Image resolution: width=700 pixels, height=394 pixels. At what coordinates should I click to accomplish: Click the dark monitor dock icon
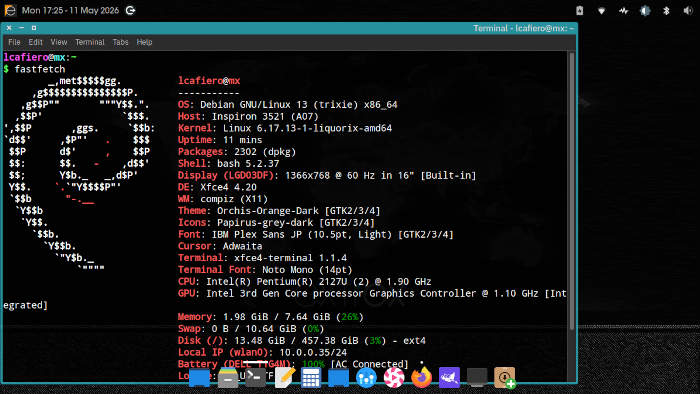[477, 378]
